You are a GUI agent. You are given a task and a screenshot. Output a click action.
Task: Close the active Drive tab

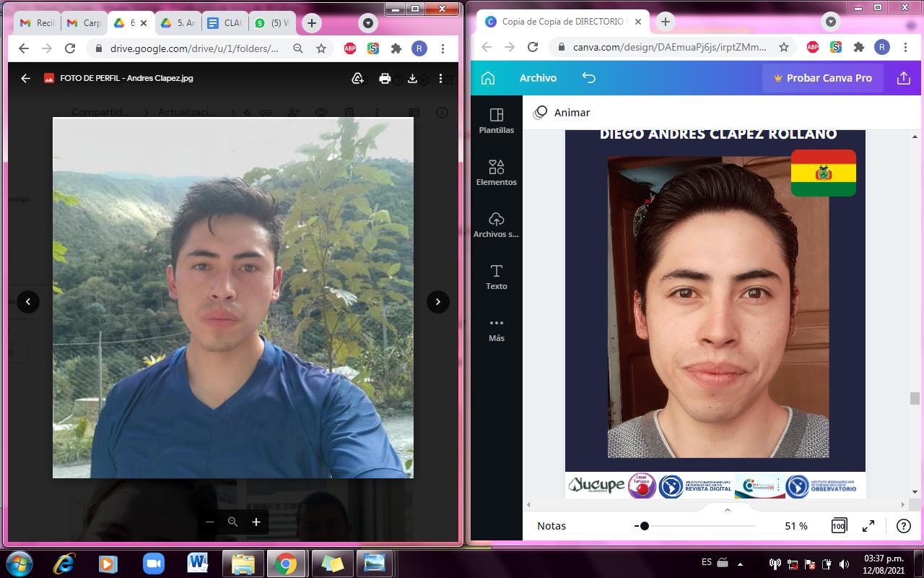pos(144,23)
